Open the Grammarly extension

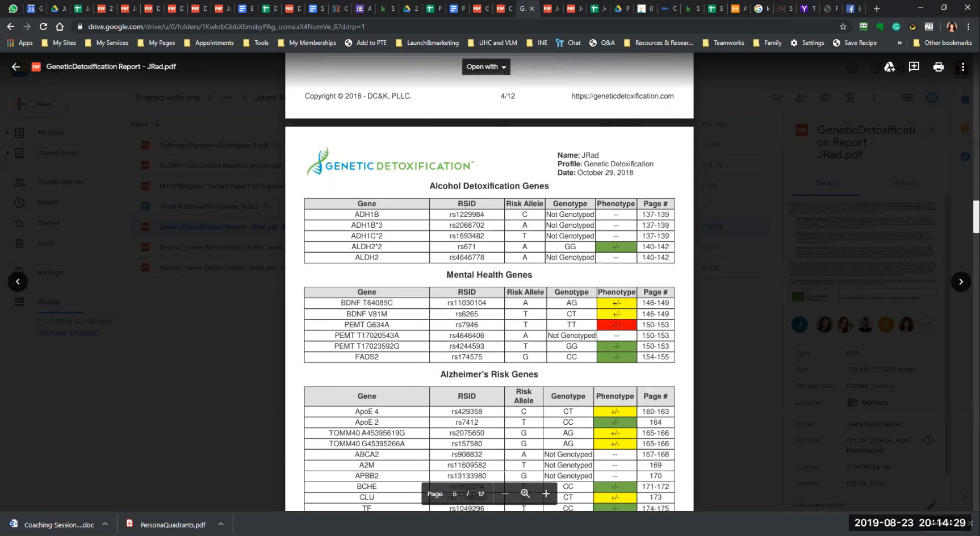(897, 27)
